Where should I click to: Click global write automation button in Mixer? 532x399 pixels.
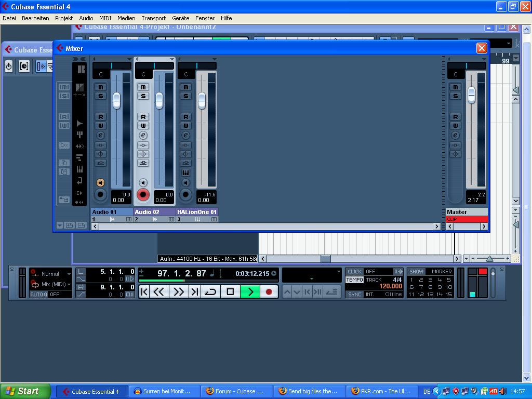point(64,126)
